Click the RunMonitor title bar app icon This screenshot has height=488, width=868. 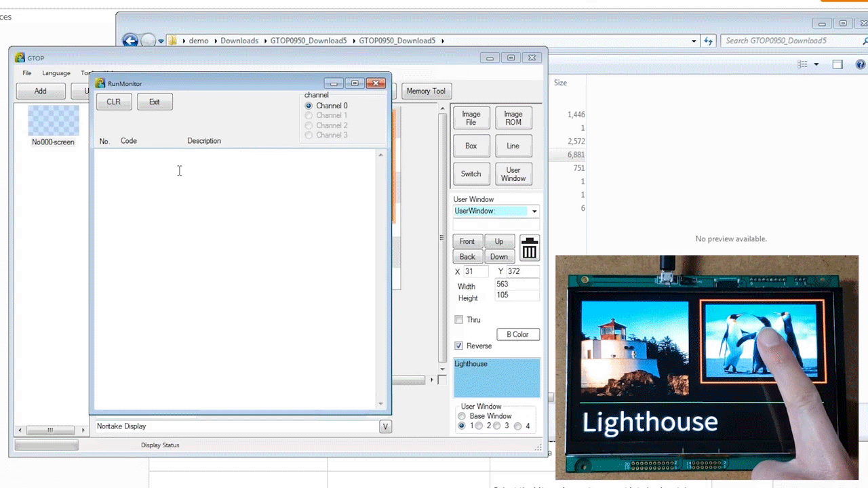[100, 83]
